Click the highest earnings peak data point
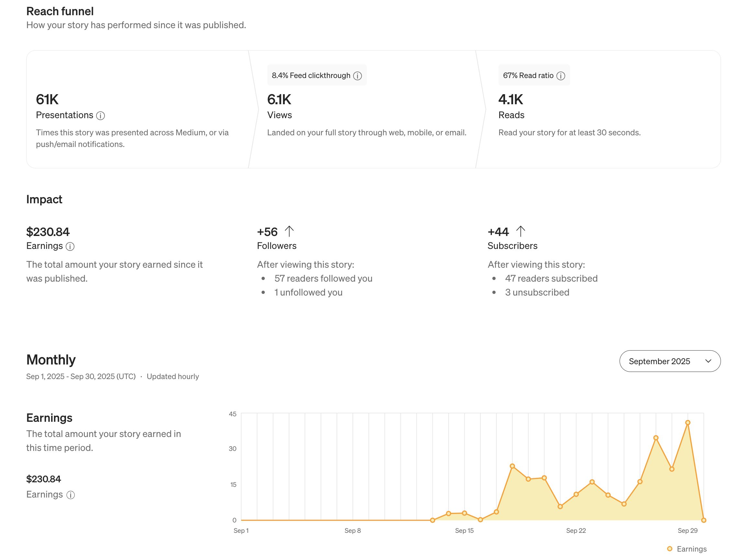 pos(688,423)
